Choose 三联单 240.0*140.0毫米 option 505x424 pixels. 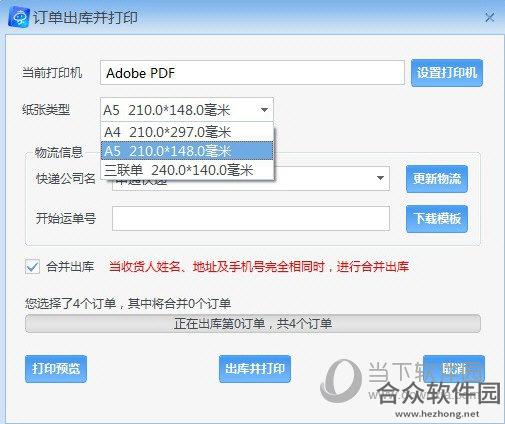click(x=187, y=170)
